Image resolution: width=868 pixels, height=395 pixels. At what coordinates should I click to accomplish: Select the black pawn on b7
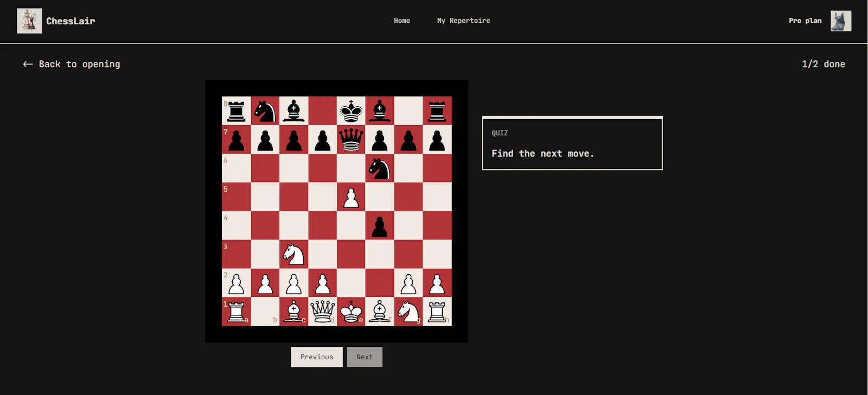265,140
